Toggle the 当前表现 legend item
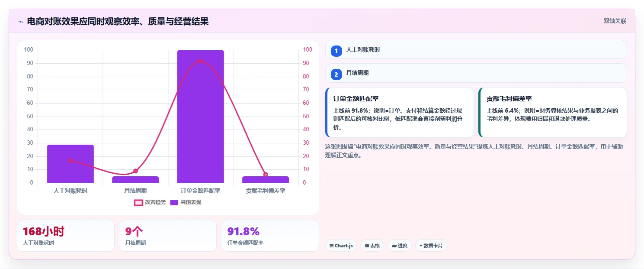Screen dimensions: 644x269 [186, 202]
